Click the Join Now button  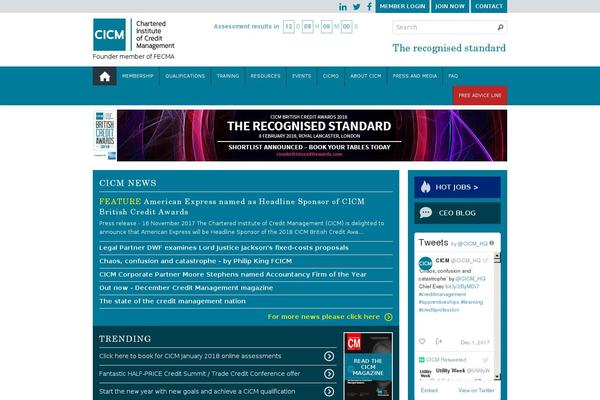click(450, 6)
